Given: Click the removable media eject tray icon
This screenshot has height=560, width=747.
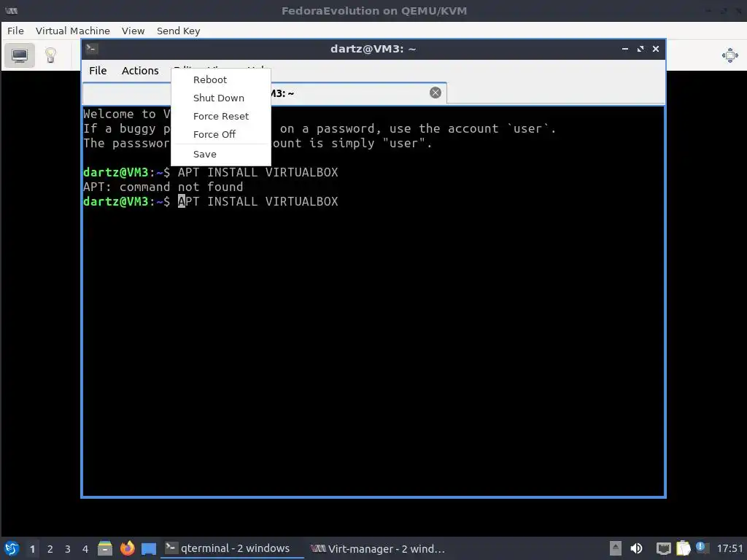Looking at the screenshot, I should [616, 548].
